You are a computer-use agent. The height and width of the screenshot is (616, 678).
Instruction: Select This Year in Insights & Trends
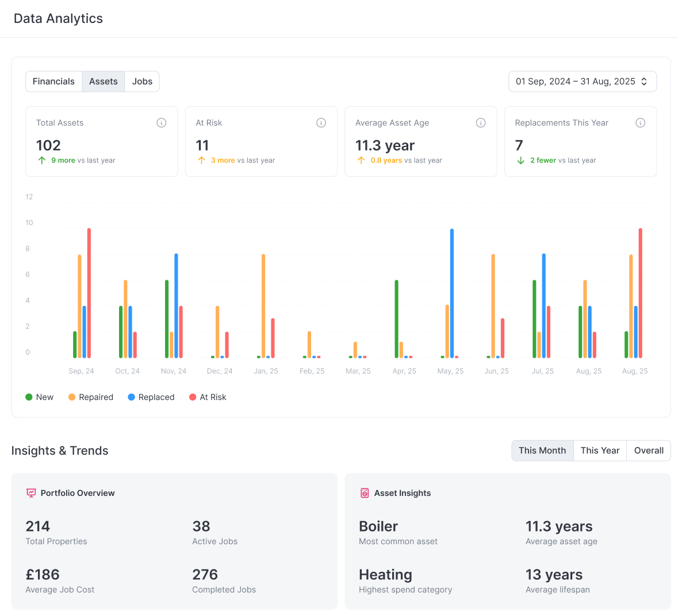point(600,451)
